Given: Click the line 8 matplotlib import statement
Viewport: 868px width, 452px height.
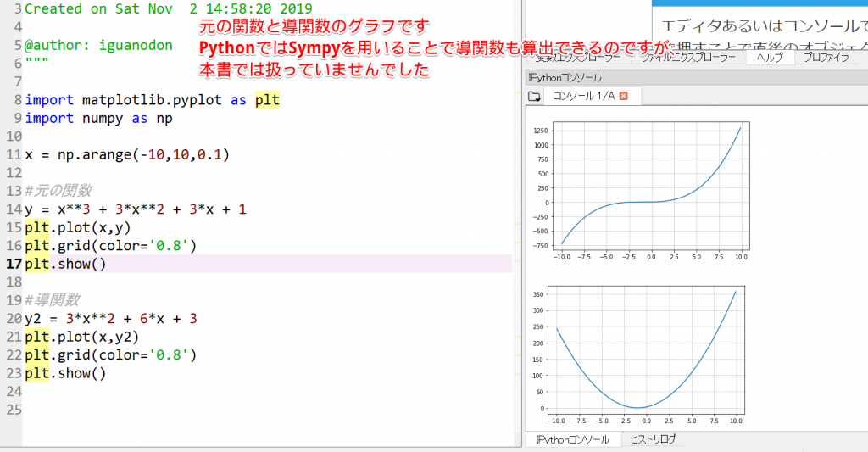Looking at the screenshot, I should (x=153, y=100).
